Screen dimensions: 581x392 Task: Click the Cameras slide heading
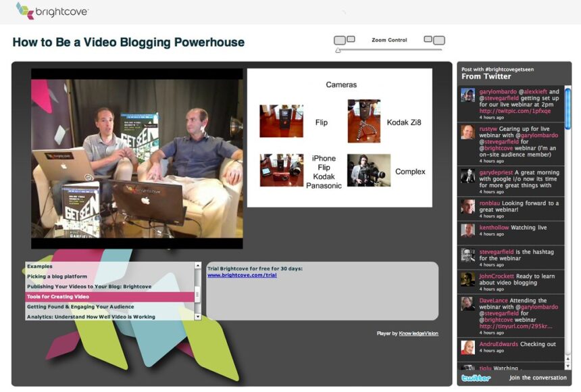pyautogui.click(x=341, y=84)
